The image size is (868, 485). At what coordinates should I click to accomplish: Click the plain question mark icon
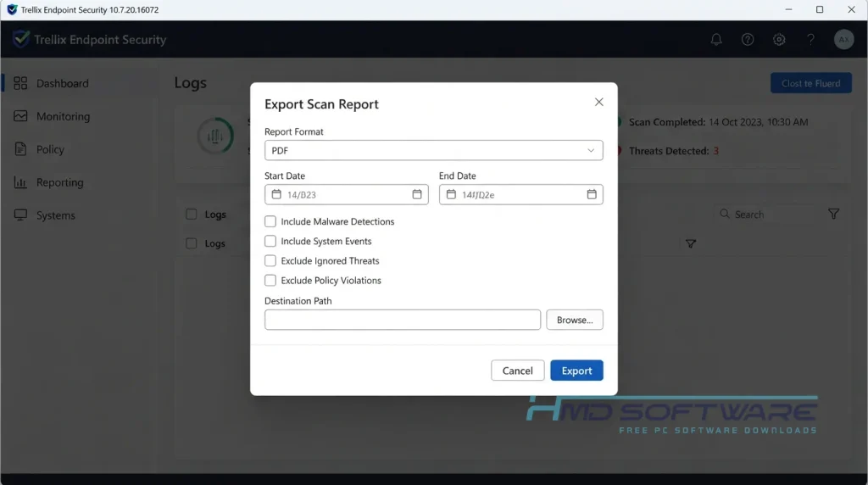coord(811,40)
